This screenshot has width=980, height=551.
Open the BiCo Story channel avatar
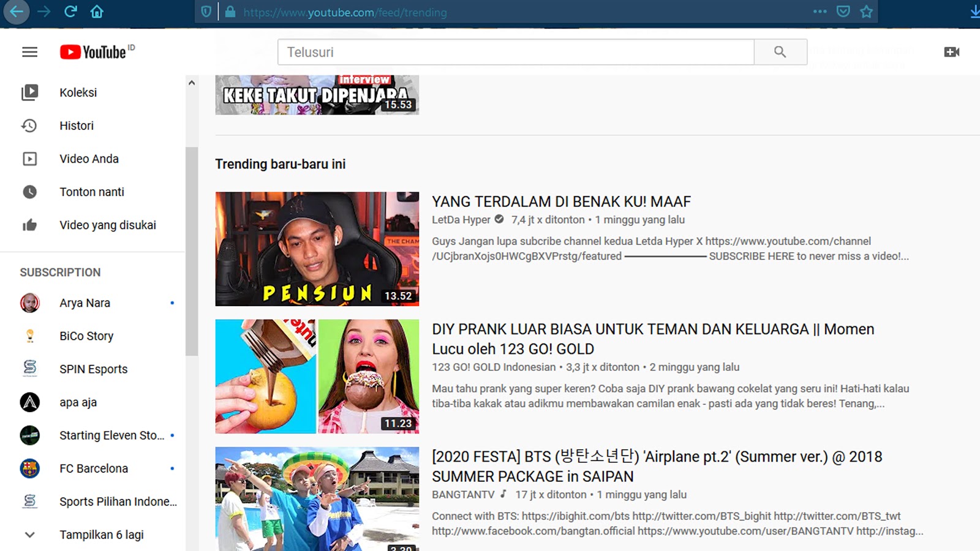click(29, 336)
